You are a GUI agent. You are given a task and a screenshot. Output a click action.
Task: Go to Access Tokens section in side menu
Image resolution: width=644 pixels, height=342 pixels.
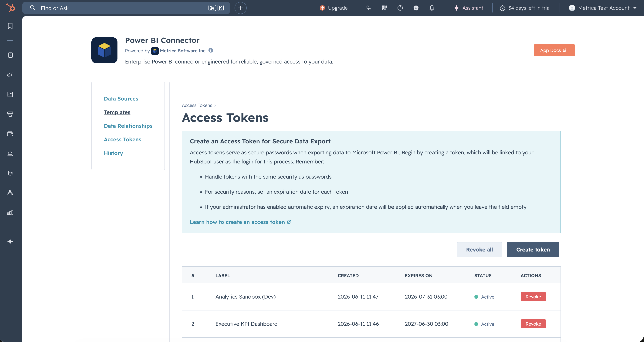tap(123, 139)
